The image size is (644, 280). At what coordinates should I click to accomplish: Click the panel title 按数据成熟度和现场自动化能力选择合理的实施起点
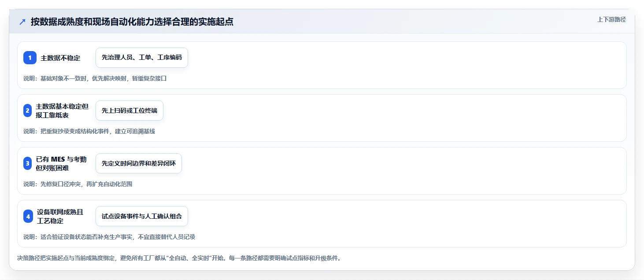coord(132,22)
